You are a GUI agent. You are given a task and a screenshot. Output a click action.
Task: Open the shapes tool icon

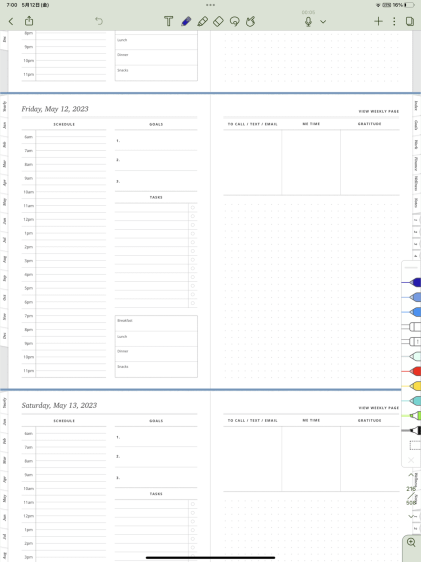click(x=251, y=22)
